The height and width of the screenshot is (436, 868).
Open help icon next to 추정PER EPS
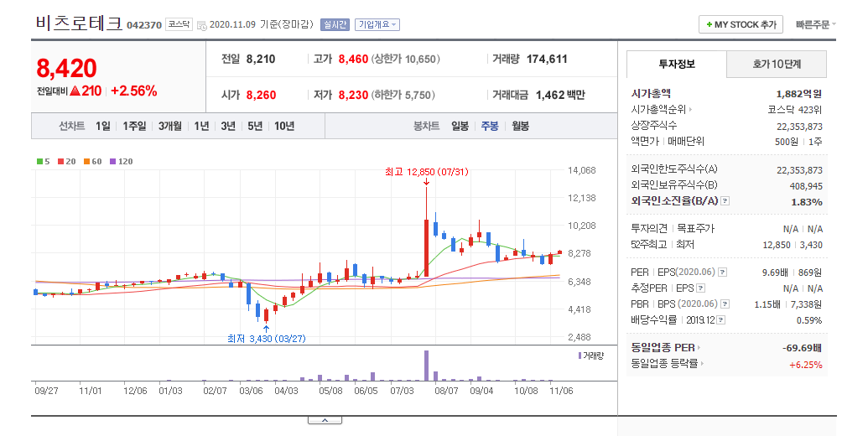tap(701, 288)
